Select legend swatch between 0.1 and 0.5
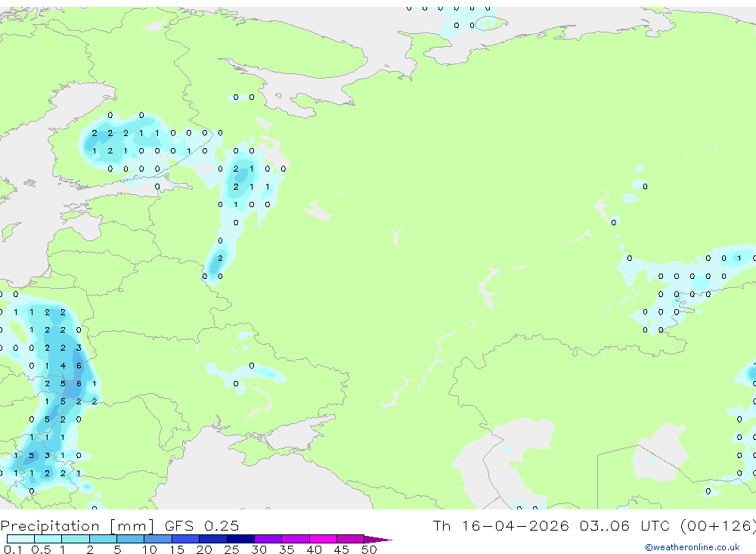The image size is (756, 554). pos(20,539)
